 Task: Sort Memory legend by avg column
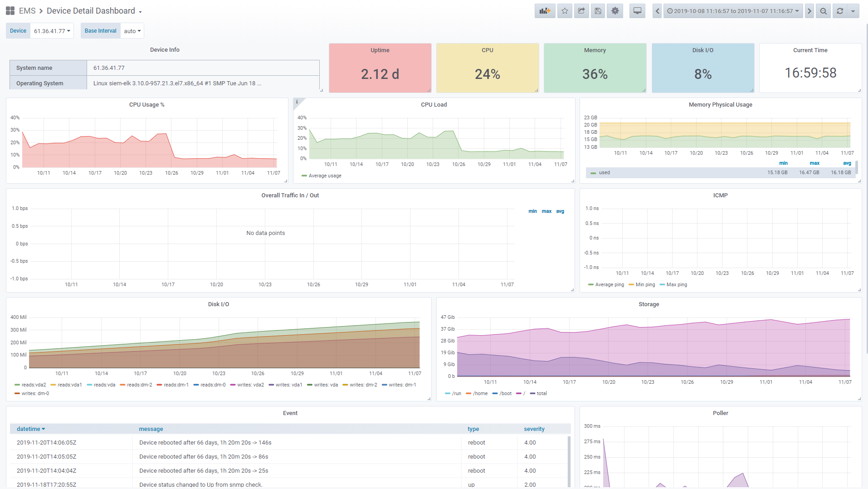[x=847, y=163]
